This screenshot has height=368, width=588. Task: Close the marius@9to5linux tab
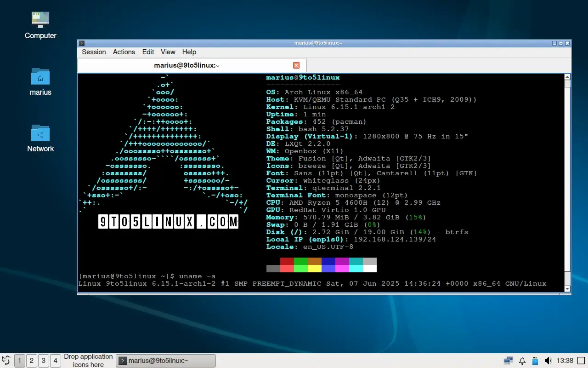[296, 65]
